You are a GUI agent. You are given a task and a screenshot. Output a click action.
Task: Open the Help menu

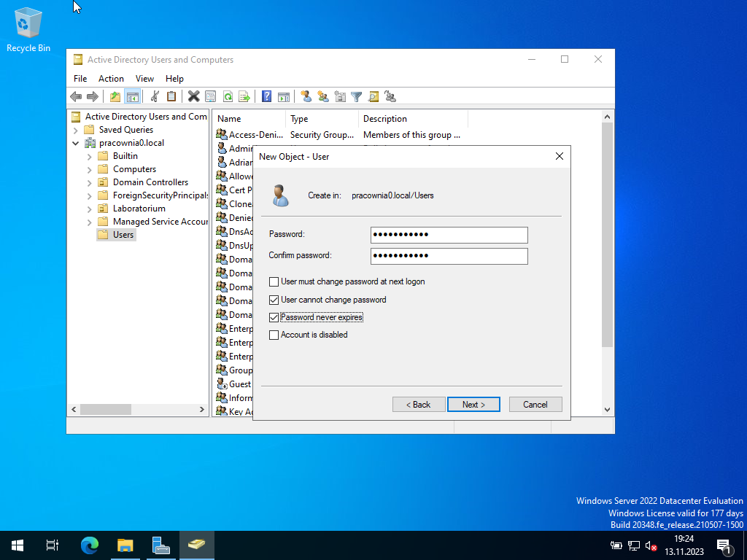point(174,79)
